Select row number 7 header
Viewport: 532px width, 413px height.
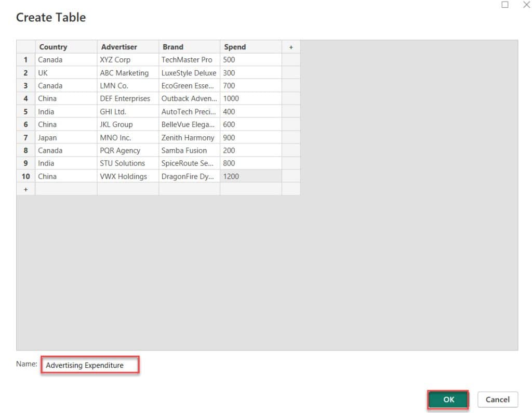pos(26,137)
